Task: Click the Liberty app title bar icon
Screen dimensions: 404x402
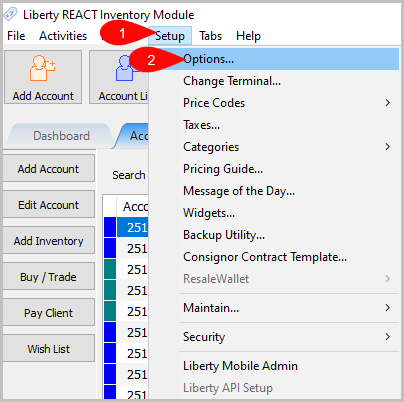Action: (x=11, y=14)
